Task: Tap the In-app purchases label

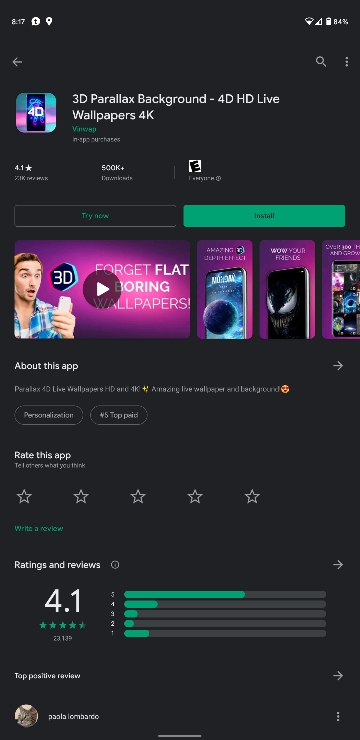Action: click(x=96, y=140)
